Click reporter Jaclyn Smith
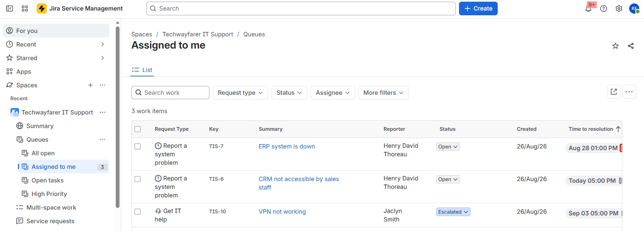 (x=393, y=215)
